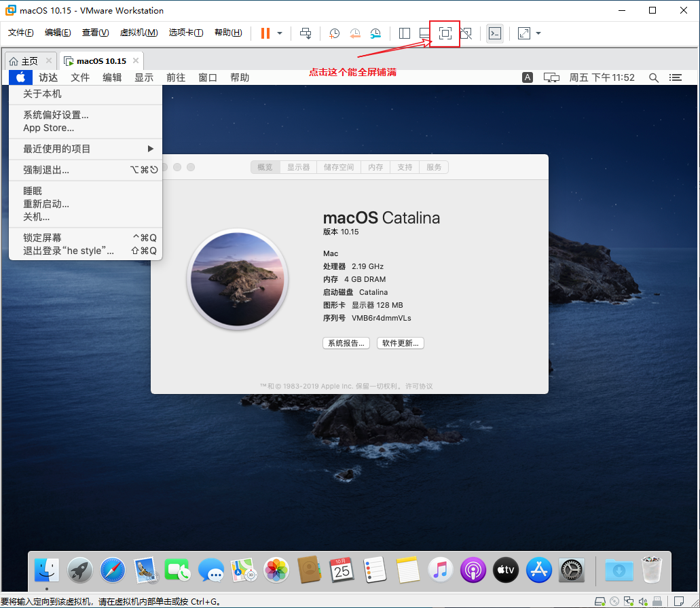
Task: Select 关于本机 from the Apple menu
Action: pos(86,94)
